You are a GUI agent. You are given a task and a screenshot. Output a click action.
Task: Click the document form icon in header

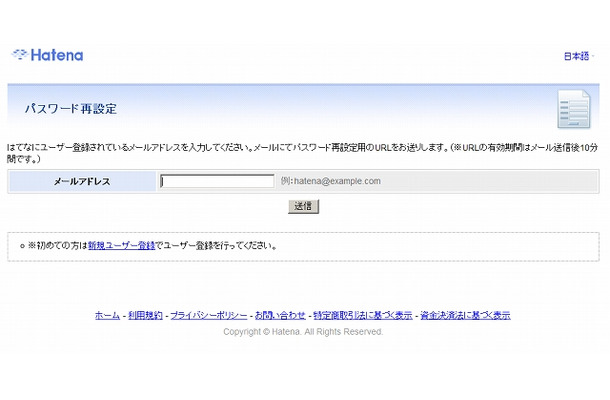[574, 109]
